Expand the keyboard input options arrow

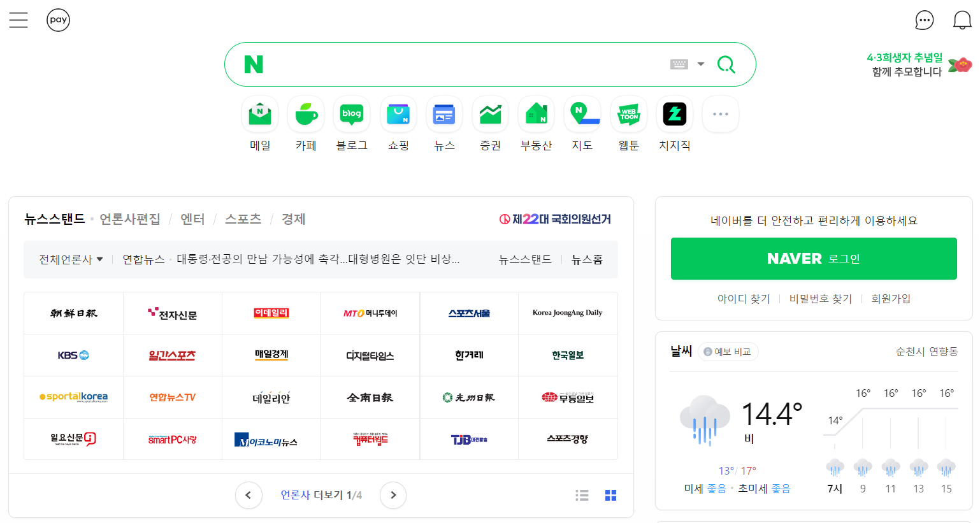coord(700,64)
